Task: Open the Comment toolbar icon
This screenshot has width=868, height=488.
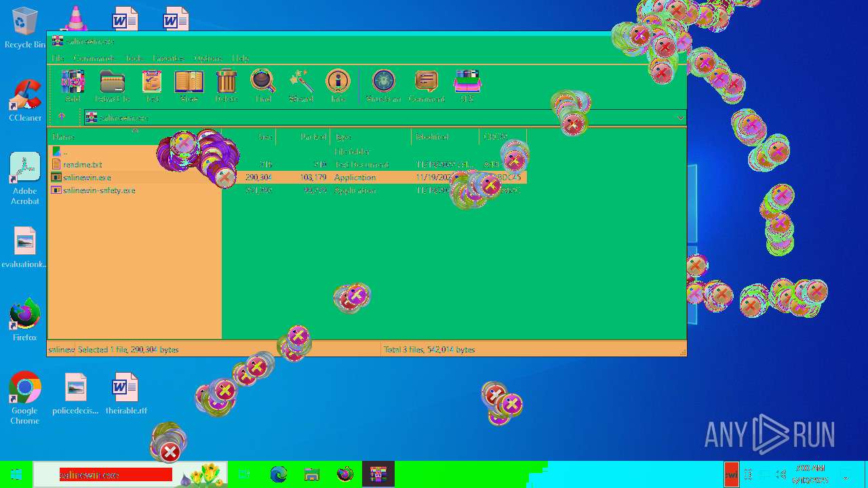Action: (427, 85)
